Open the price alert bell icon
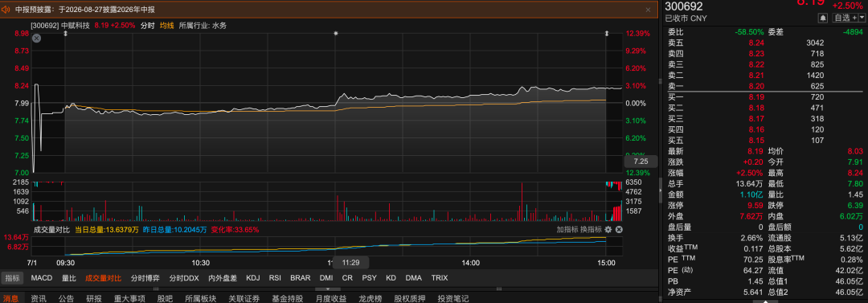This screenshot has width=868, height=303. [x=823, y=18]
